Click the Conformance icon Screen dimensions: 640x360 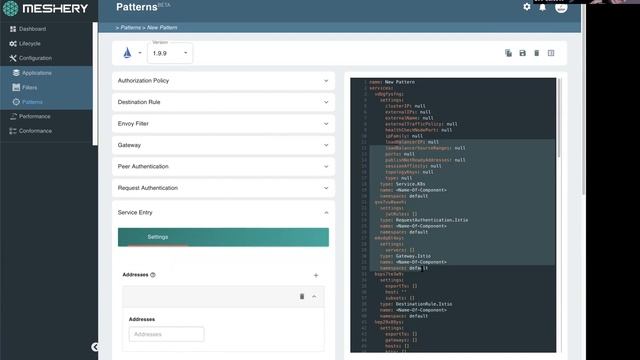click(13, 131)
